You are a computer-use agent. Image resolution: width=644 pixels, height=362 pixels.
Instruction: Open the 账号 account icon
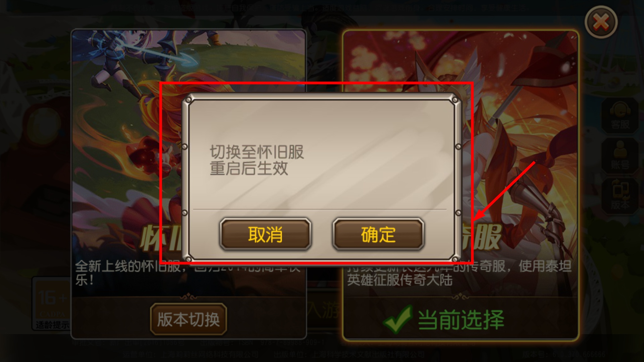click(620, 156)
